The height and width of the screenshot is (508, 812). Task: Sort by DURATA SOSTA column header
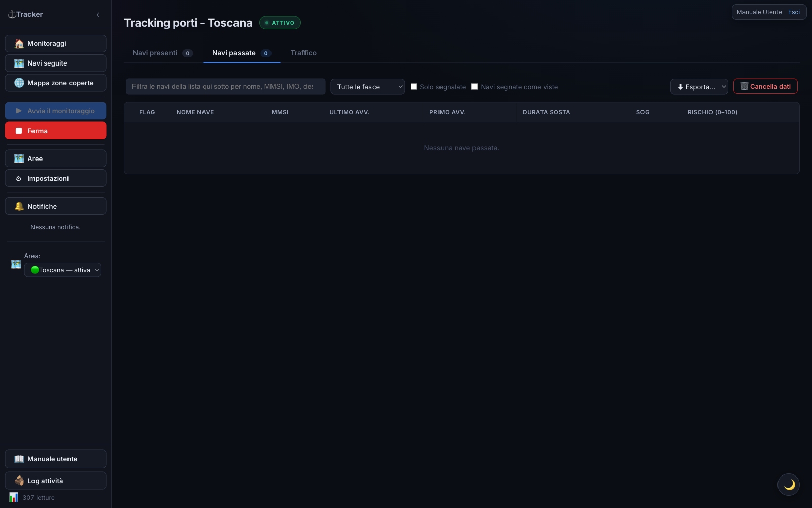pyautogui.click(x=547, y=112)
